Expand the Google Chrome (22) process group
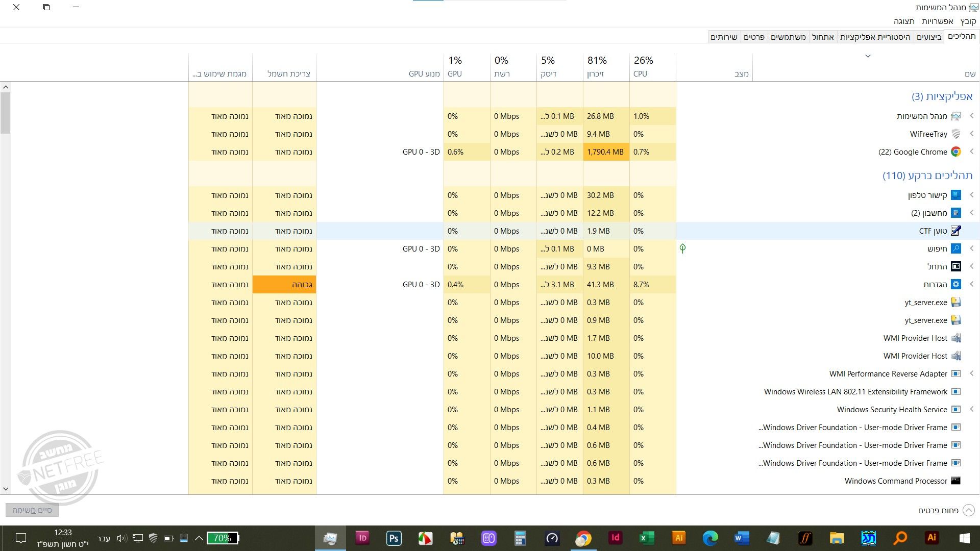This screenshot has height=551, width=980. 972,152
